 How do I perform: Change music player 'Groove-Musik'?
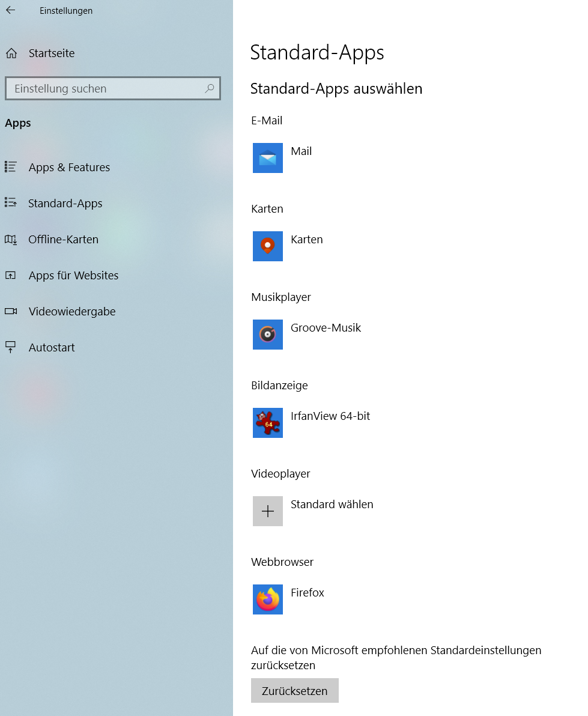tap(326, 328)
